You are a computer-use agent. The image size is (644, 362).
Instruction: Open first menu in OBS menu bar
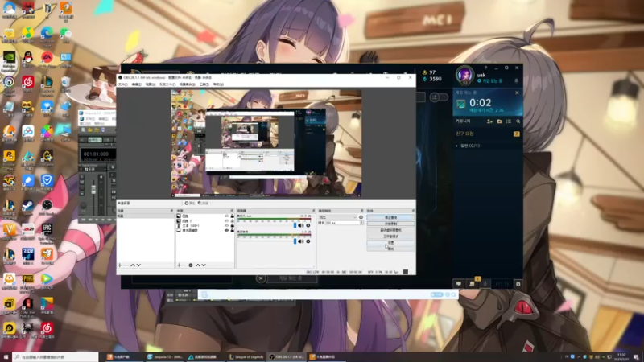point(123,84)
